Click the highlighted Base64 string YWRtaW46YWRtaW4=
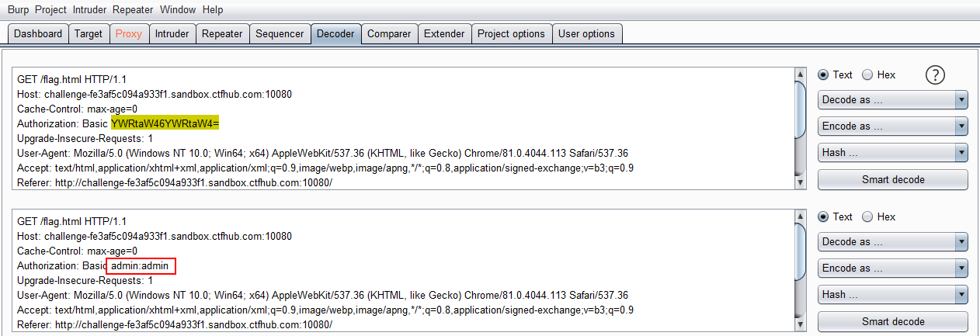The height and width of the screenshot is (336, 980). [x=165, y=123]
